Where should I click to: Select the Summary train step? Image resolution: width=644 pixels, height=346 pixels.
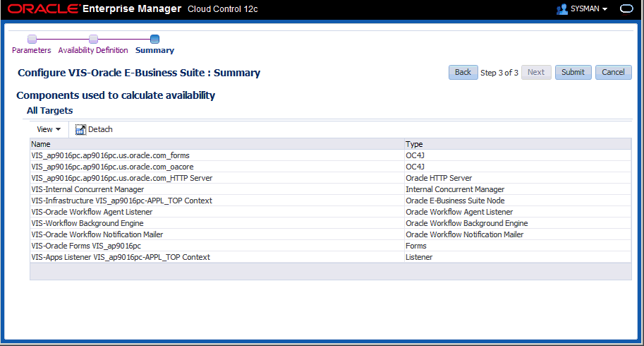pos(155,50)
